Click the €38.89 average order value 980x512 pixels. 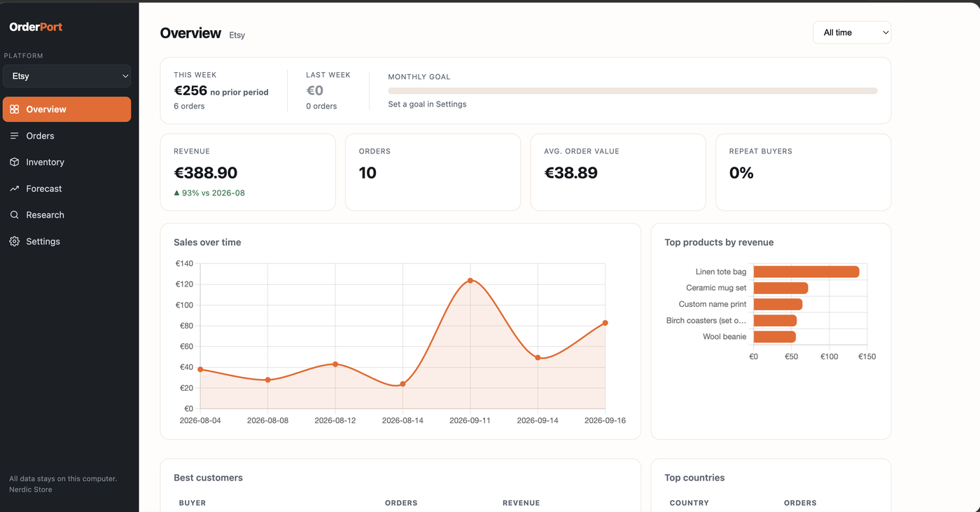pyautogui.click(x=570, y=173)
